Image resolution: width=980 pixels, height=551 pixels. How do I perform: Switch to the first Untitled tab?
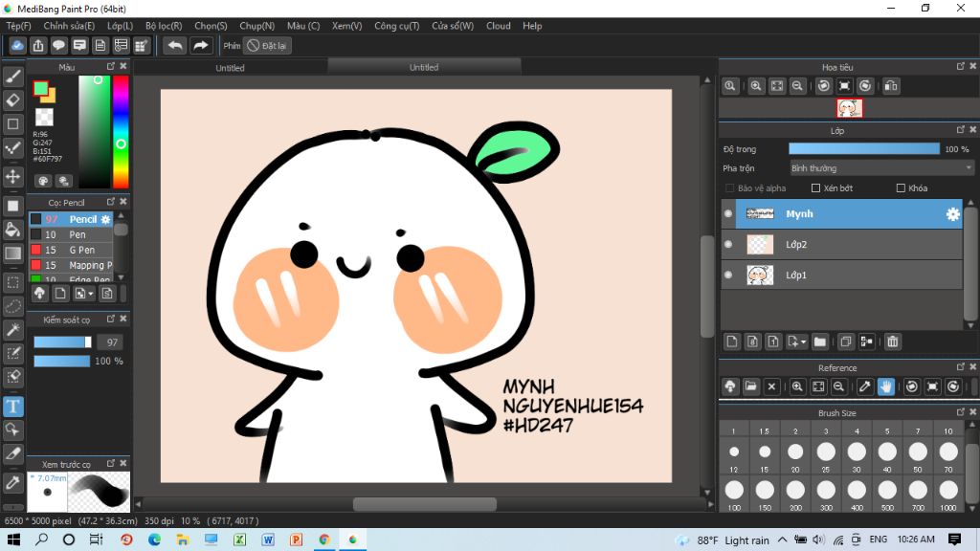coord(230,68)
